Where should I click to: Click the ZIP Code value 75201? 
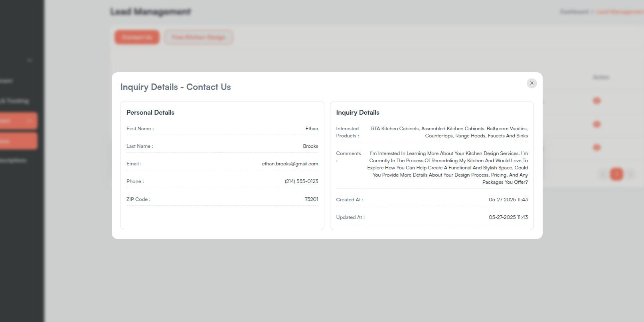click(x=311, y=199)
